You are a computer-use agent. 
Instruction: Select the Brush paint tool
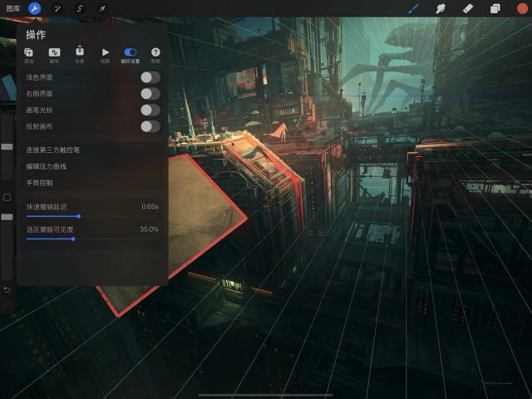point(413,8)
